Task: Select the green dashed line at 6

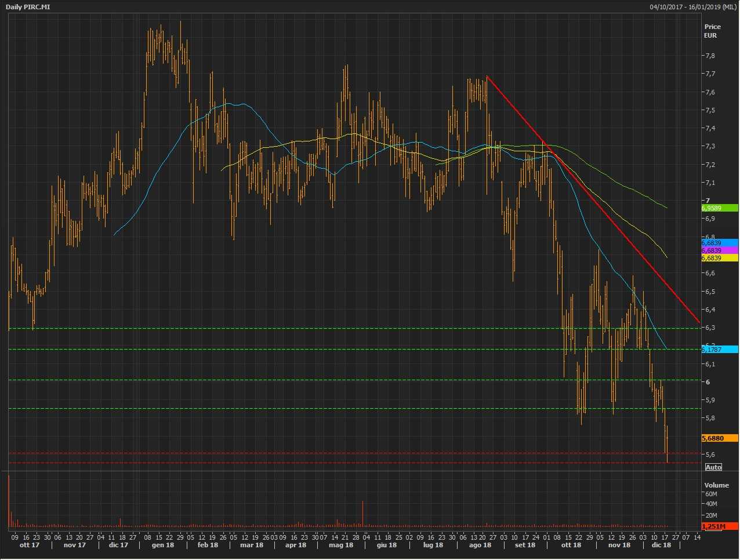Action: coord(348,380)
